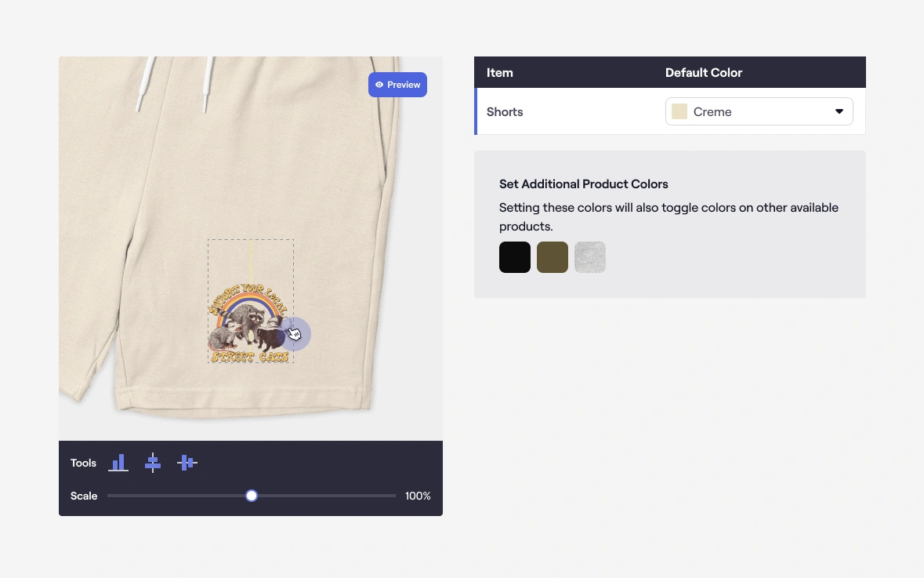Click the Default Color column header

[703, 72]
